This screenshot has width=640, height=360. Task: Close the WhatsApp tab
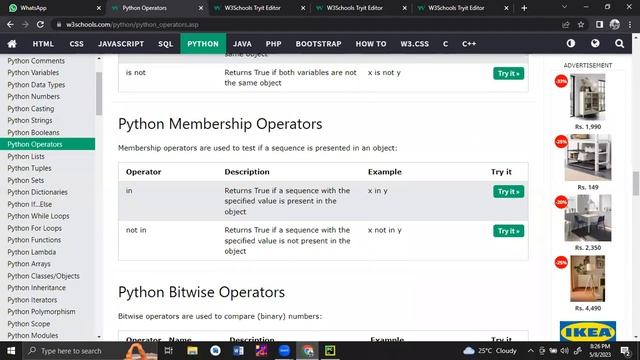click(99, 8)
